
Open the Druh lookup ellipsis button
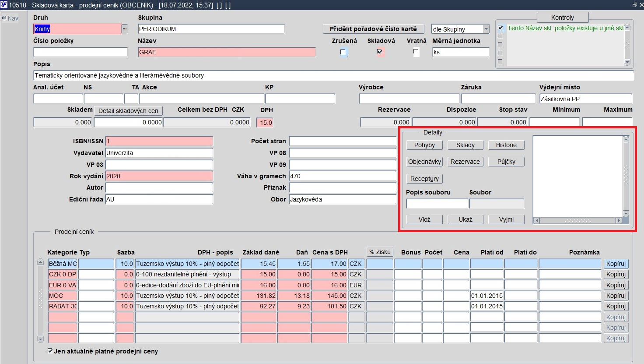coord(125,29)
